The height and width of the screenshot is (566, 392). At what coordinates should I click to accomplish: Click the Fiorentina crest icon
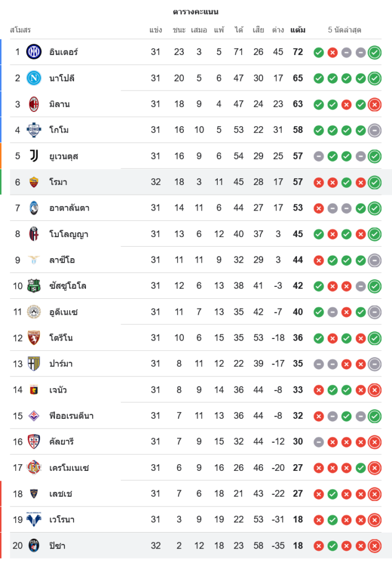pyautogui.click(x=34, y=416)
